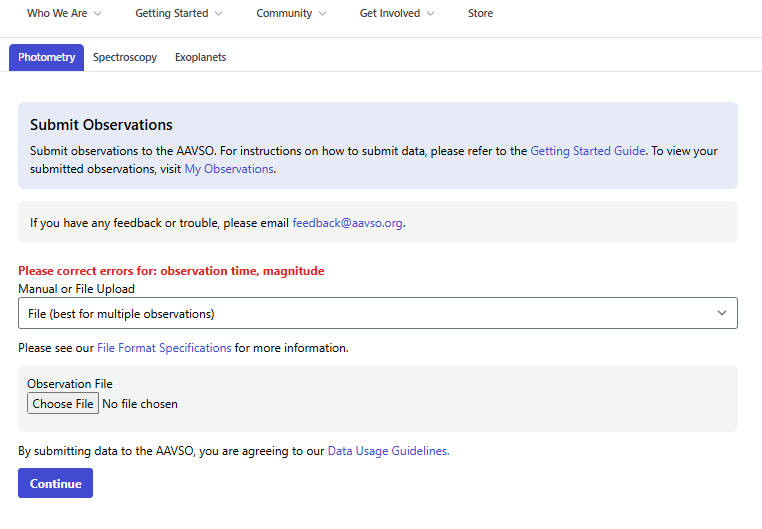The image size is (762, 529).
Task: Expand the Who We Are menu chevron
Action: point(98,14)
